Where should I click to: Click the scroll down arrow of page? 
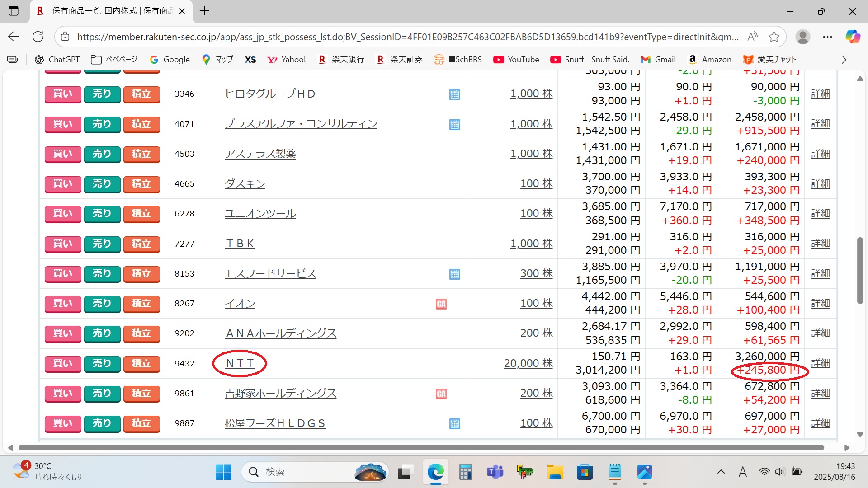[x=860, y=435]
